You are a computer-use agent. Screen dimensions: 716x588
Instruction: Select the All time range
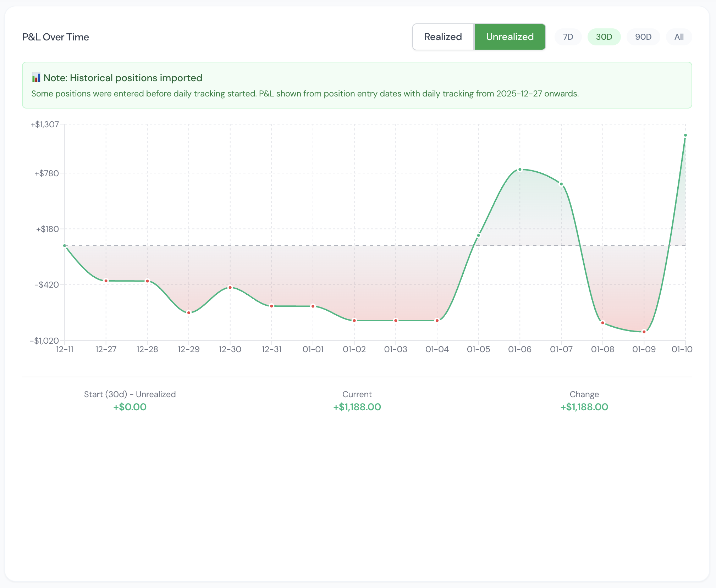[679, 37]
